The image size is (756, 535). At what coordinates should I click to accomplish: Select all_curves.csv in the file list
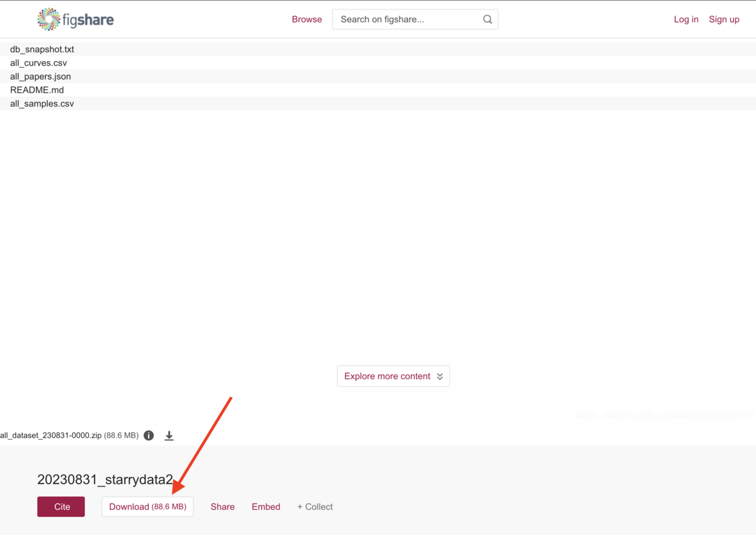click(38, 63)
